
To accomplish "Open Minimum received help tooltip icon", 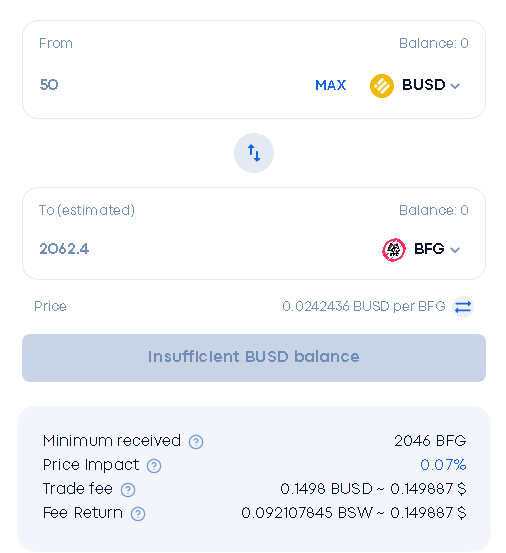I will tap(196, 442).
